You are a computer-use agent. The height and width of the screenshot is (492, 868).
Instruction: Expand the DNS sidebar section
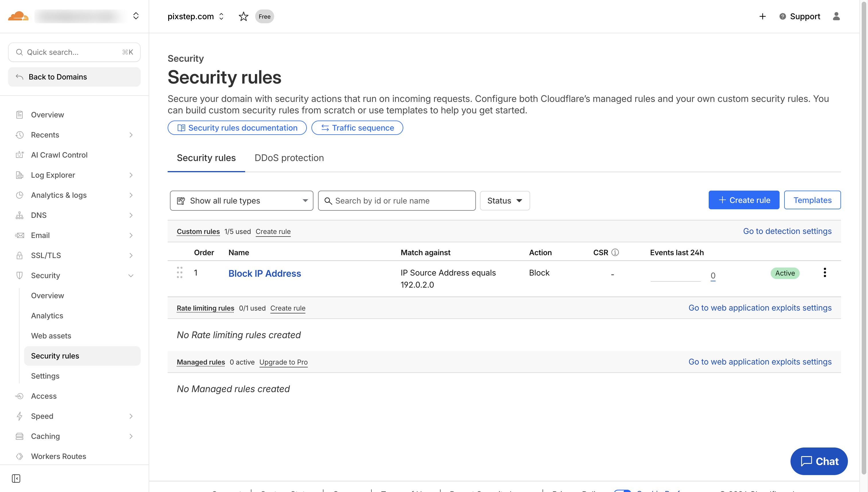tap(131, 215)
